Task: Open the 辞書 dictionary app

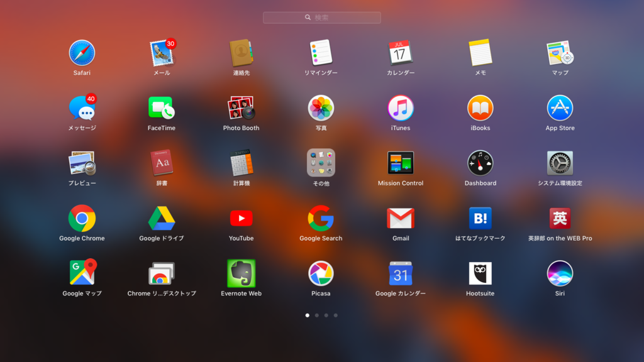Action: coord(162,163)
